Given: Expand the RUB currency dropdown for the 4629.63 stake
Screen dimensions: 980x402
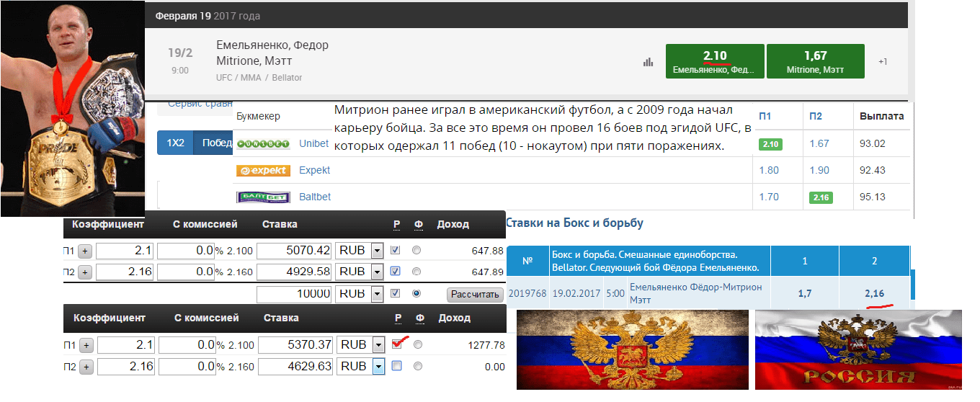Looking at the screenshot, I should pyautogui.click(x=378, y=367).
